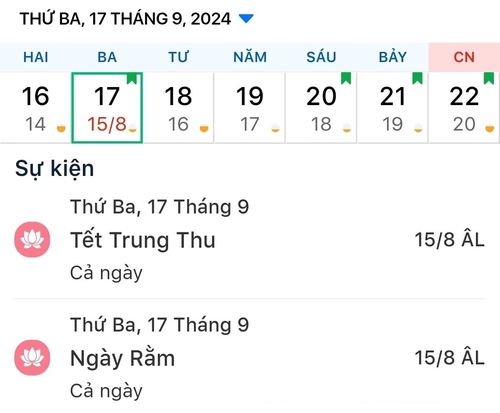The height and width of the screenshot is (413, 500).
Task: Select day 19 in week strip
Action: point(250,108)
